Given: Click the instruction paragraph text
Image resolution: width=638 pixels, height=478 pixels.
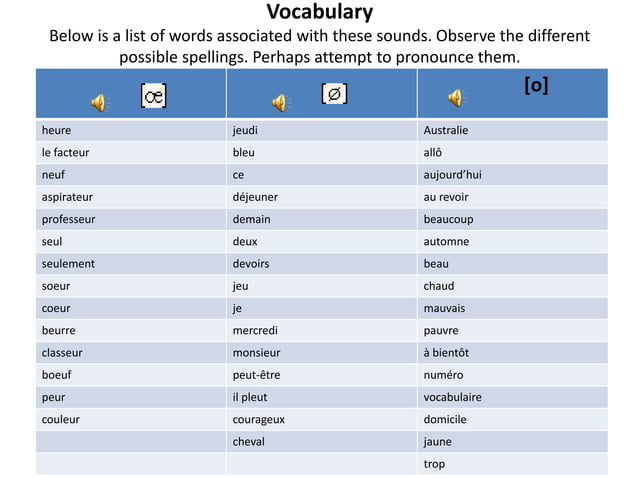Looking at the screenshot, I should (x=319, y=46).
